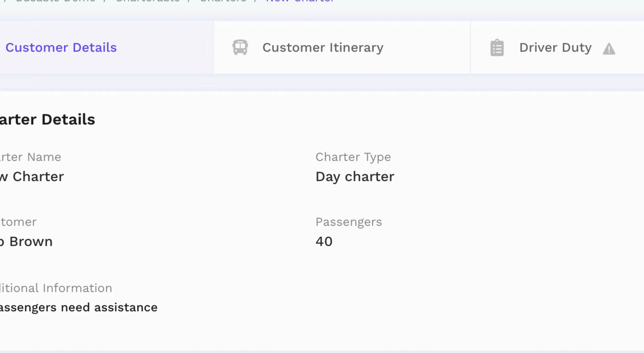Screen dimensions: 644x353
Task: Click the Passengers label
Action: click(349, 222)
